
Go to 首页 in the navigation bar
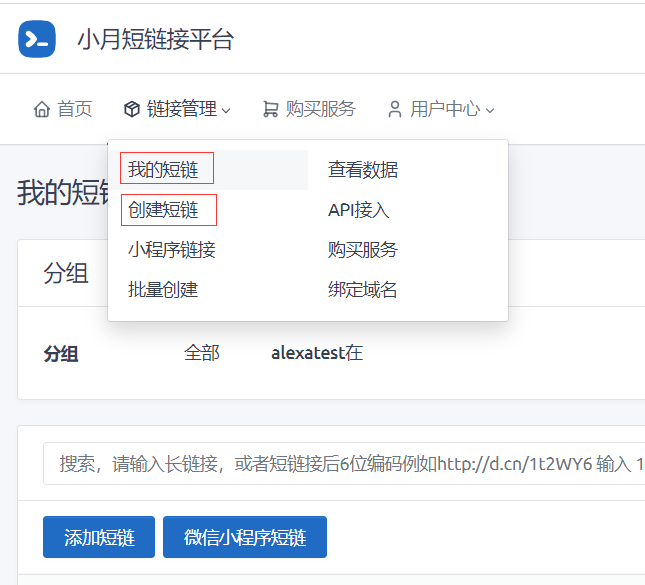tap(63, 109)
